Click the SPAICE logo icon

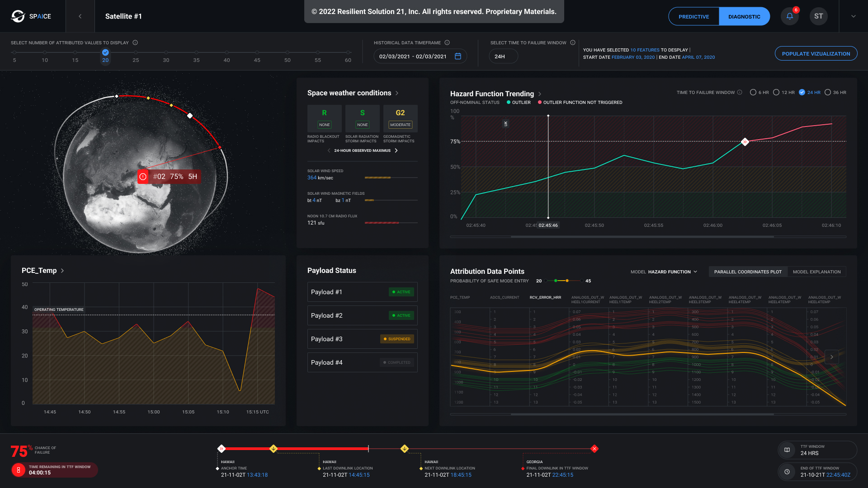pyautogui.click(x=18, y=16)
